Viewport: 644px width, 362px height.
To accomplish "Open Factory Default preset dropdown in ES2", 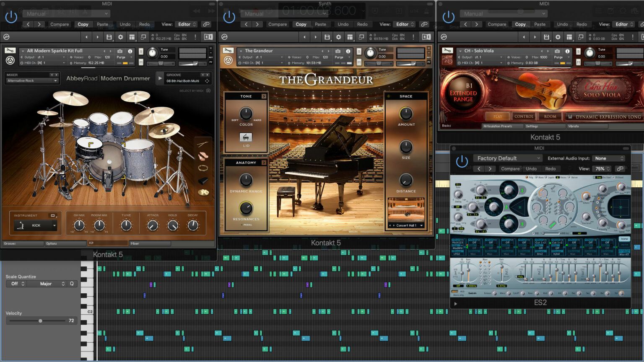I will click(508, 158).
